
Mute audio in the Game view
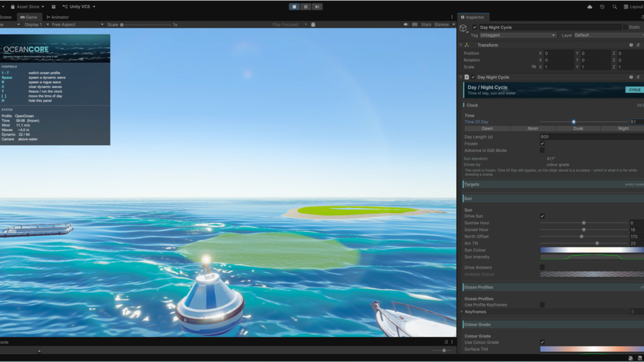point(406,25)
